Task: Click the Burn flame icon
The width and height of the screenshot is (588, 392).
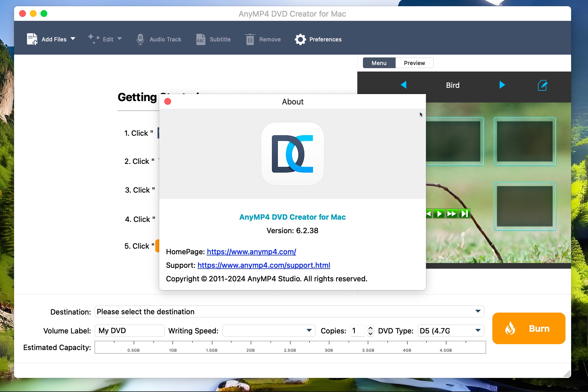Action: [510, 328]
